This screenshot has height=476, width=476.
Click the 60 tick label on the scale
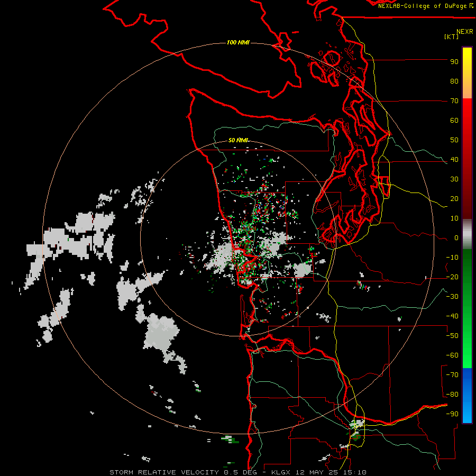[x=454, y=121]
